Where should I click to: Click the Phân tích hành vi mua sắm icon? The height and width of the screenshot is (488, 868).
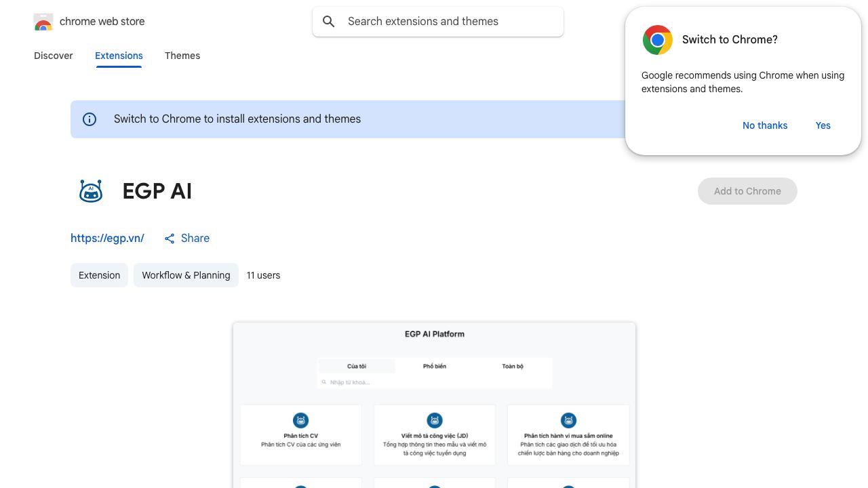pyautogui.click(x=568, y=420)
